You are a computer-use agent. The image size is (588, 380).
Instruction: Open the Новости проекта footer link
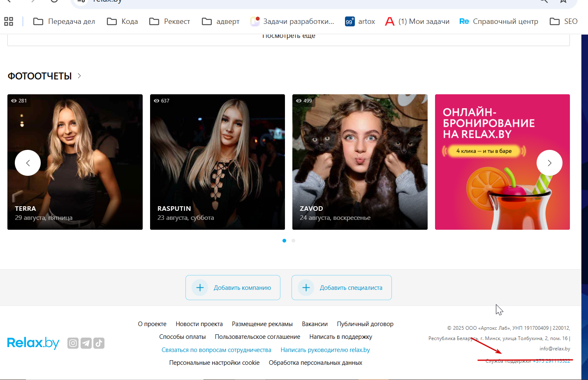(x=199, y=324)
